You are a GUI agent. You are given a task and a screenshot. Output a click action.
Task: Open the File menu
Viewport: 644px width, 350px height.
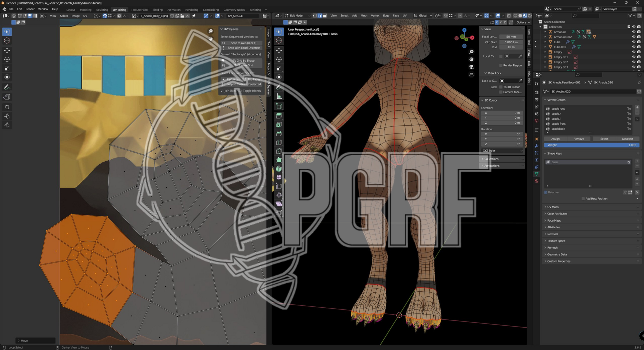tap(11, 9)
